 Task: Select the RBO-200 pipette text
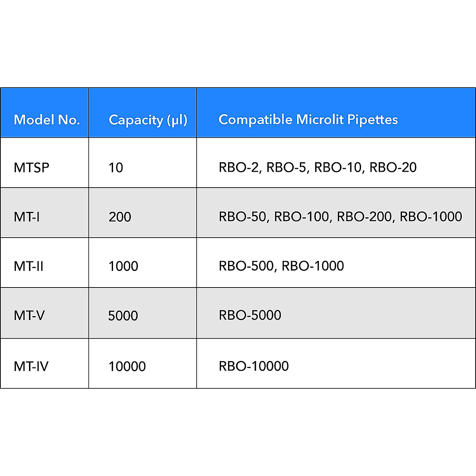point(364,217)
